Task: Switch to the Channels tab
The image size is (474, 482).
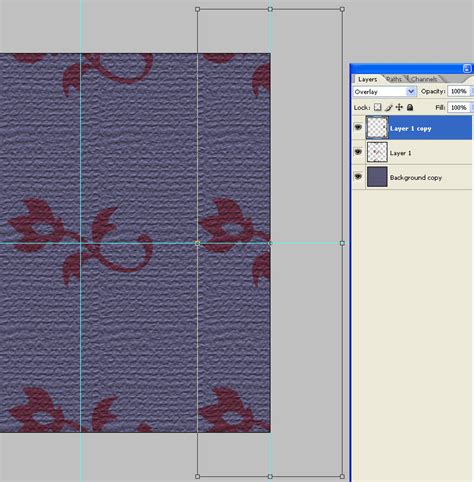Action: [424, 79]
